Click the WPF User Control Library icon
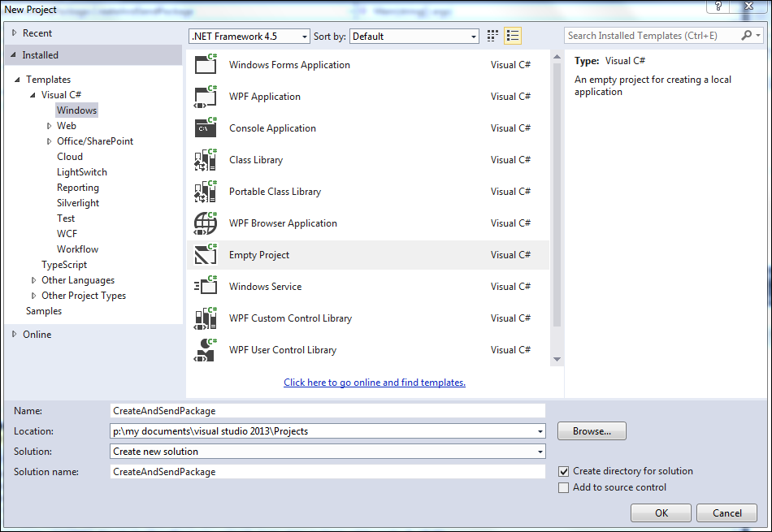This screenshot has height=532, width=772. coord(206,350)
